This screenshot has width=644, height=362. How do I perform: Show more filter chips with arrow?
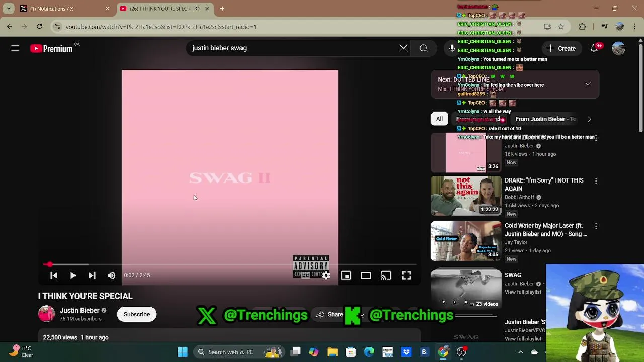point(589,119)
